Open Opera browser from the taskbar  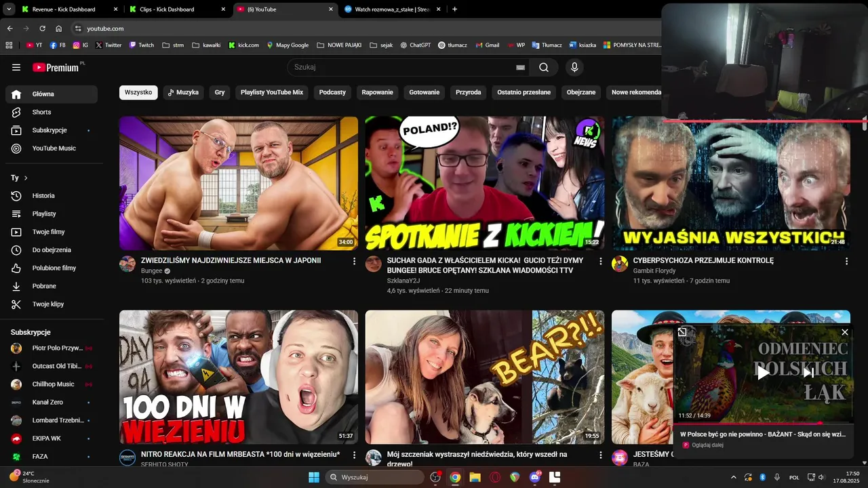(495, 478)
